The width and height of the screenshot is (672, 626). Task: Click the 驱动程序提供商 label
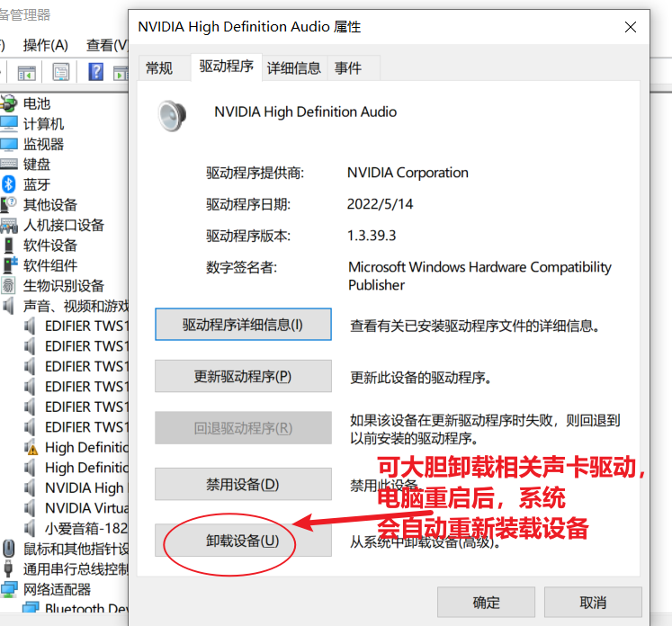tap(255, 173)
